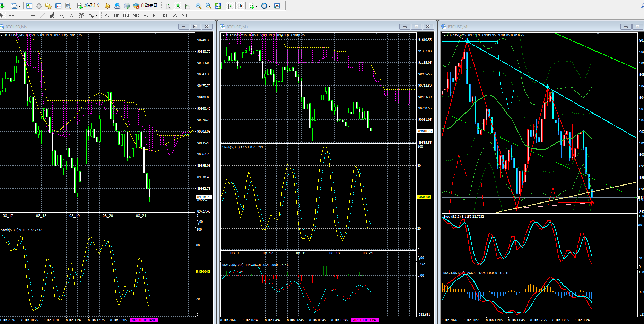Select the text tool A
This screenshot has width=644, height=324.
pyautogui.click(x=72, y=15)
